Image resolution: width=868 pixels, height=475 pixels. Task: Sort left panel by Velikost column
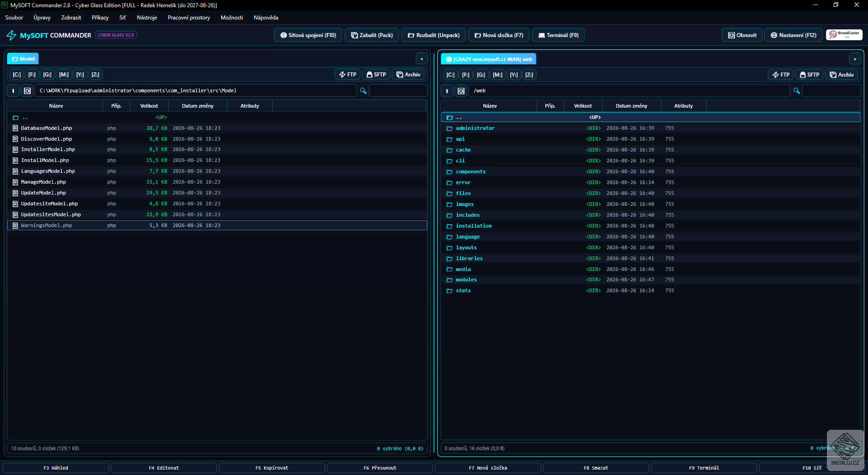[x=149, y=106]
